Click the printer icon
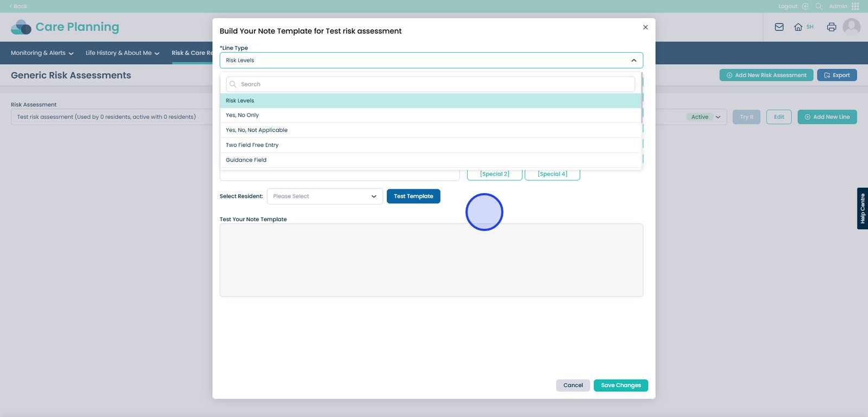Viewport: 868px width, 417px height. 832,27
